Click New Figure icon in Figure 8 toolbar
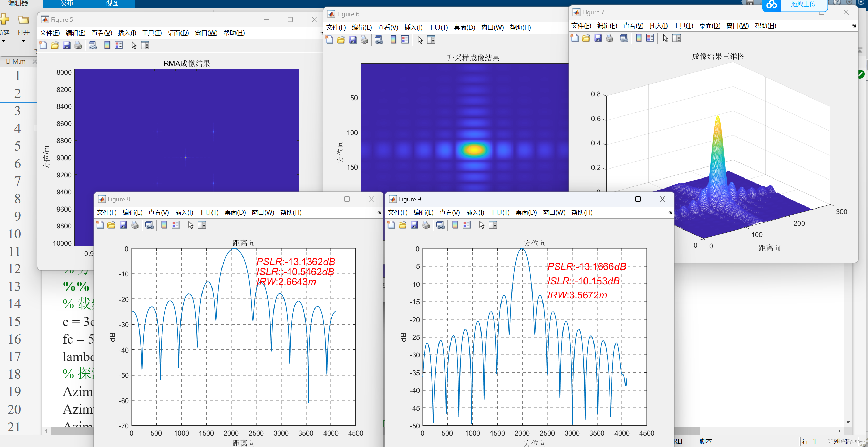868x447 pixels. pos(100,225)
